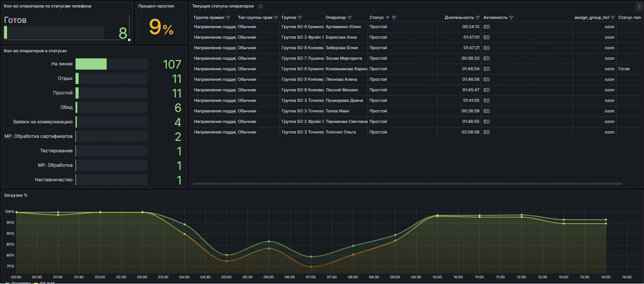Select the Толочко Ольга operator row cell

(x=341, y=132)
